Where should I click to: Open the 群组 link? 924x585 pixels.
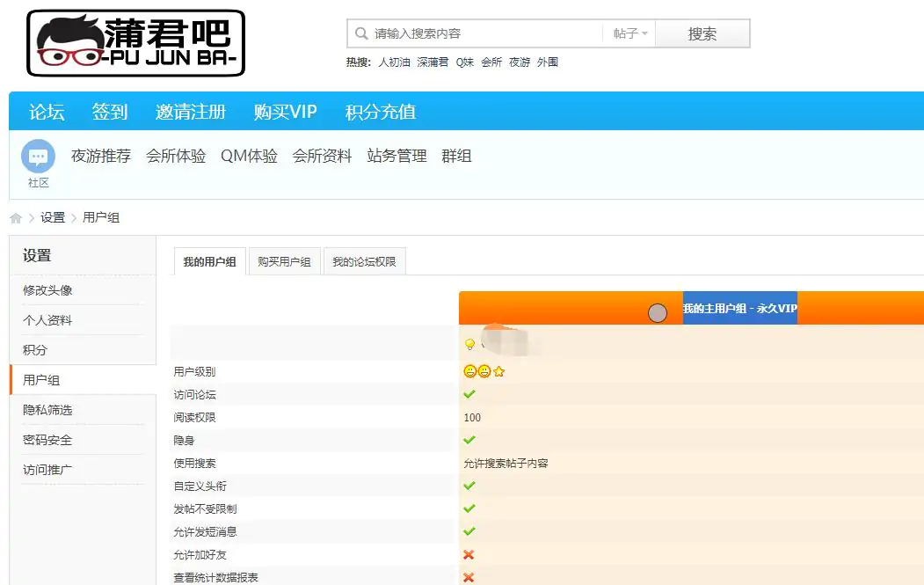point(456,156)
